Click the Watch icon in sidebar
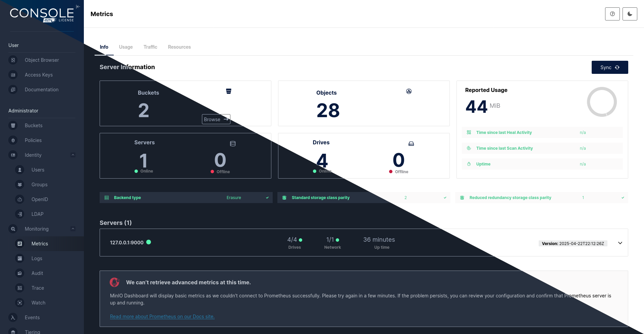644x334 pixels. click(x=20, y=303)
